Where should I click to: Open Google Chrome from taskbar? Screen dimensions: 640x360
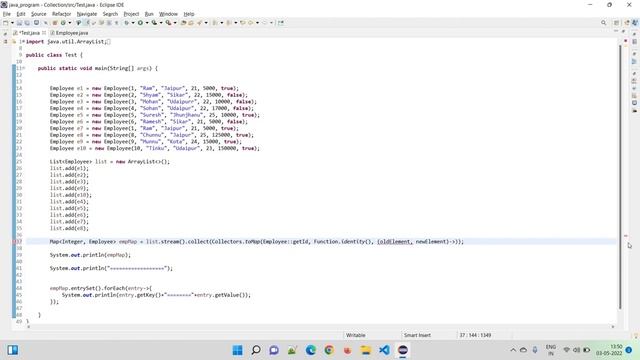coord(329,350)
